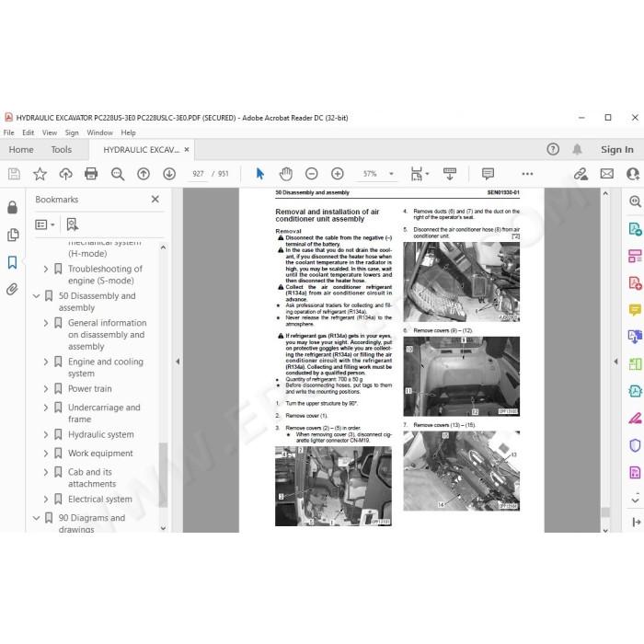644x644 pixels.
Task: Click the page number field showing 927
Action: click(198, 174)
